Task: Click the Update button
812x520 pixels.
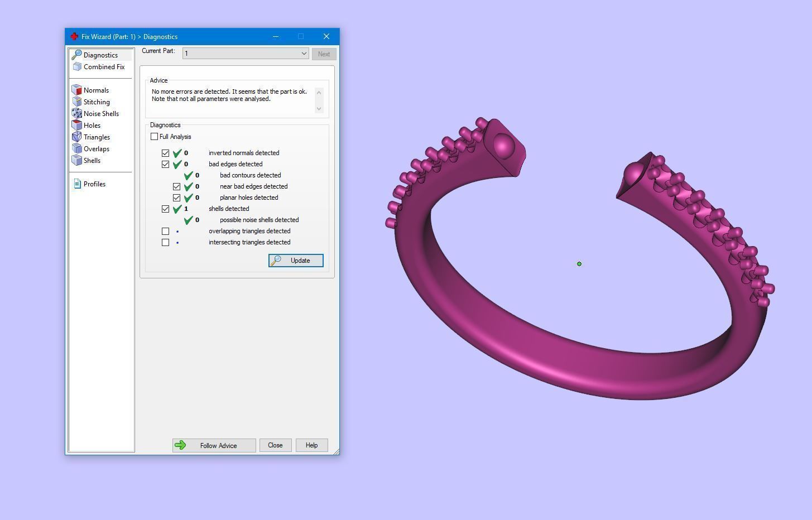Action: [x=296, y=261]
